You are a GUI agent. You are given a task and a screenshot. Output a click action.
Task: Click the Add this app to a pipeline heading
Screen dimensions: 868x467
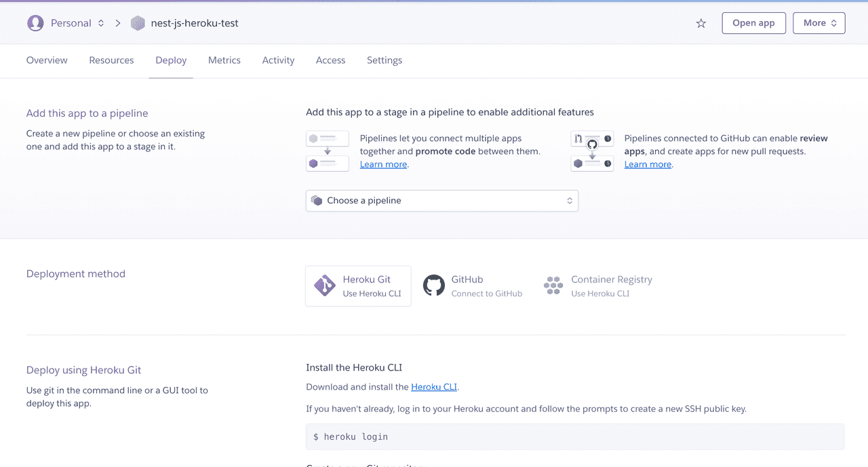(87, 113)
